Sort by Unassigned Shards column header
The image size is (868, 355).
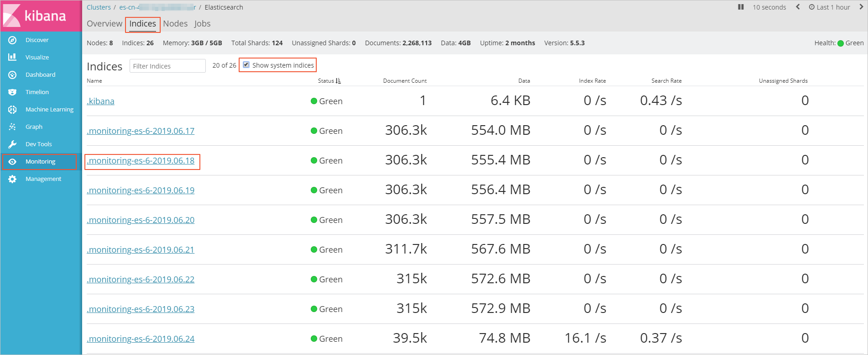(783, 81)
